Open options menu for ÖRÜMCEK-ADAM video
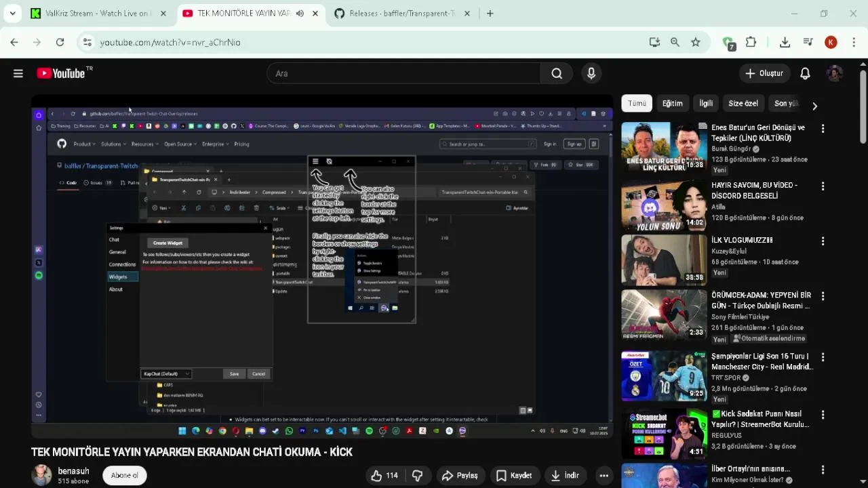The image size is (868, 488). point(823,296)
